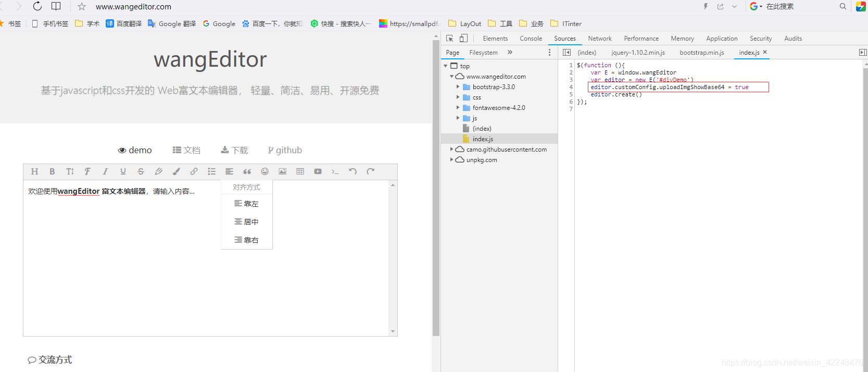Click the browser search magnifier icon
Viewport: 868px width, 372px height.
coord(842,7)
